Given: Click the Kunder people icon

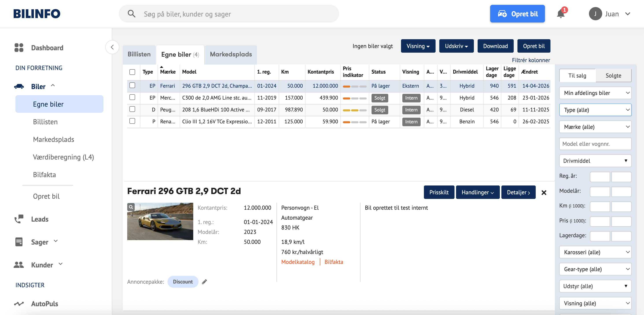Looking at the screenshot, I should click(19, 265).
